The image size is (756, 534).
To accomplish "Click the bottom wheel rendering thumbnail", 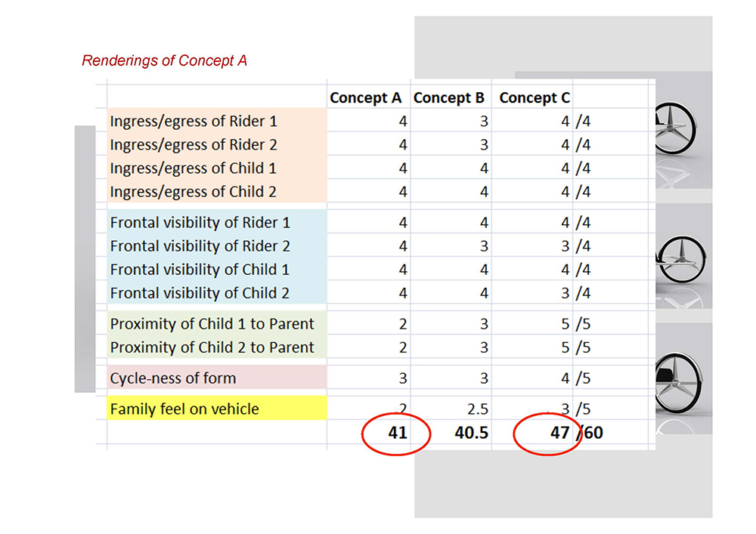I will point(683,378).
